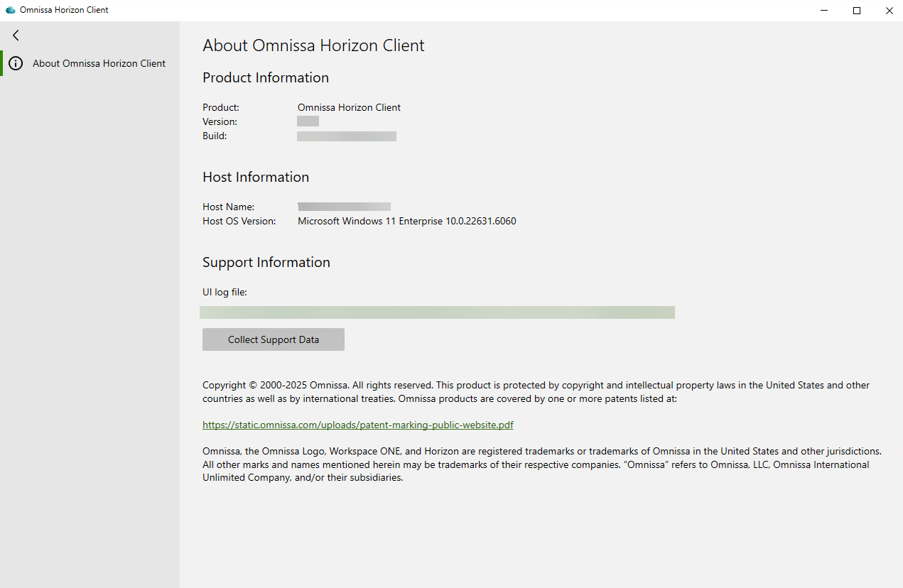Click the Host Name: label
Screen dimensions: 903x588
pos(228,207)
